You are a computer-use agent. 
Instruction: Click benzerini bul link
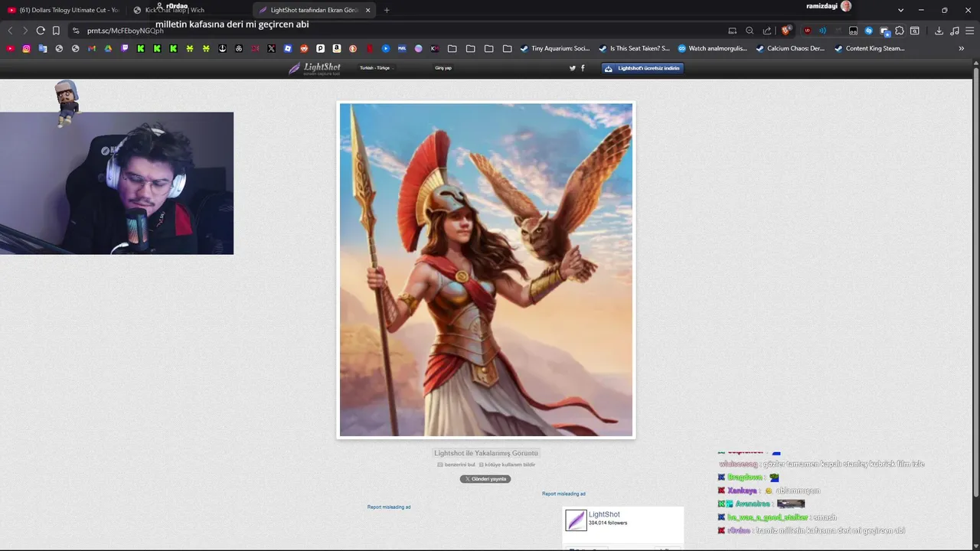point(456,465)
